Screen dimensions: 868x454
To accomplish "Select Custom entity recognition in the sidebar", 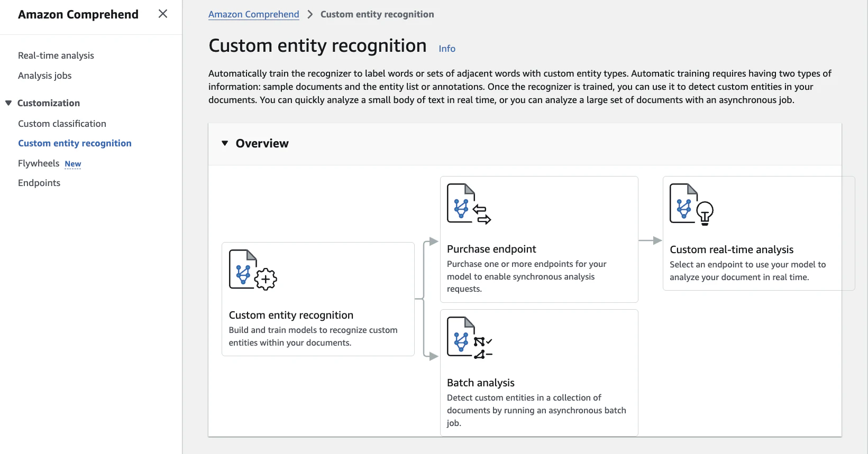I will click(x=75, y=143).
